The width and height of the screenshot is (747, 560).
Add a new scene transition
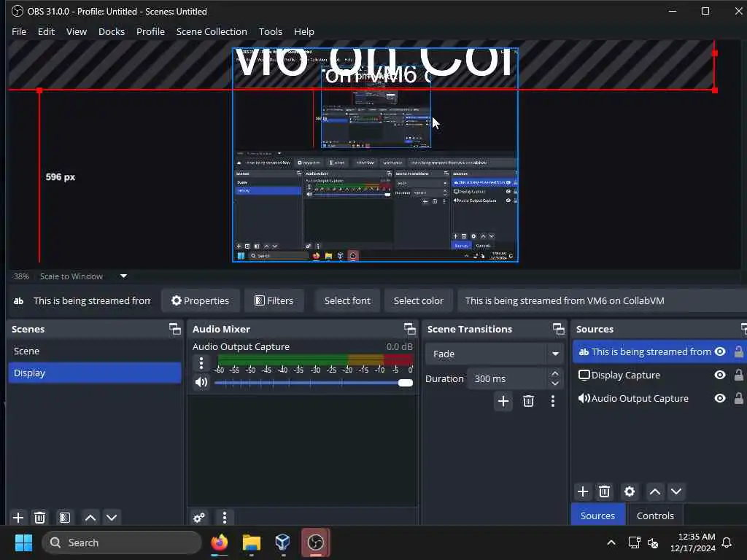coord(503,401)
